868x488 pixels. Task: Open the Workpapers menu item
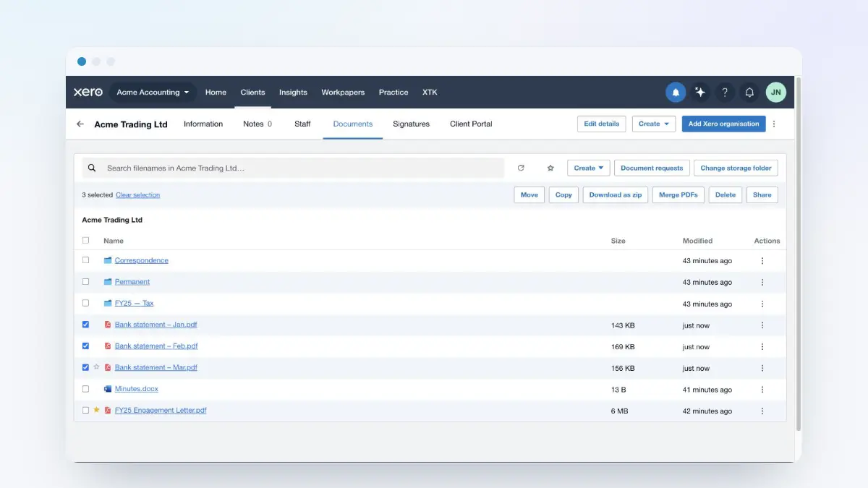(343, 93)
